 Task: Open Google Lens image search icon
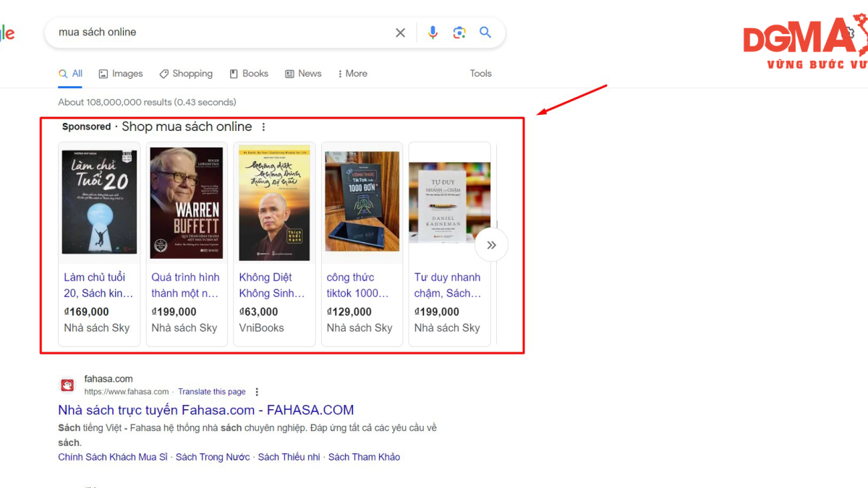[459, 33]
